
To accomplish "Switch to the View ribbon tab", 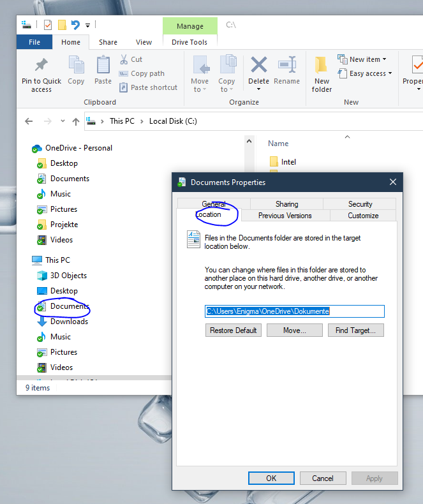I will pyautogui.click(x=144, y=42).
